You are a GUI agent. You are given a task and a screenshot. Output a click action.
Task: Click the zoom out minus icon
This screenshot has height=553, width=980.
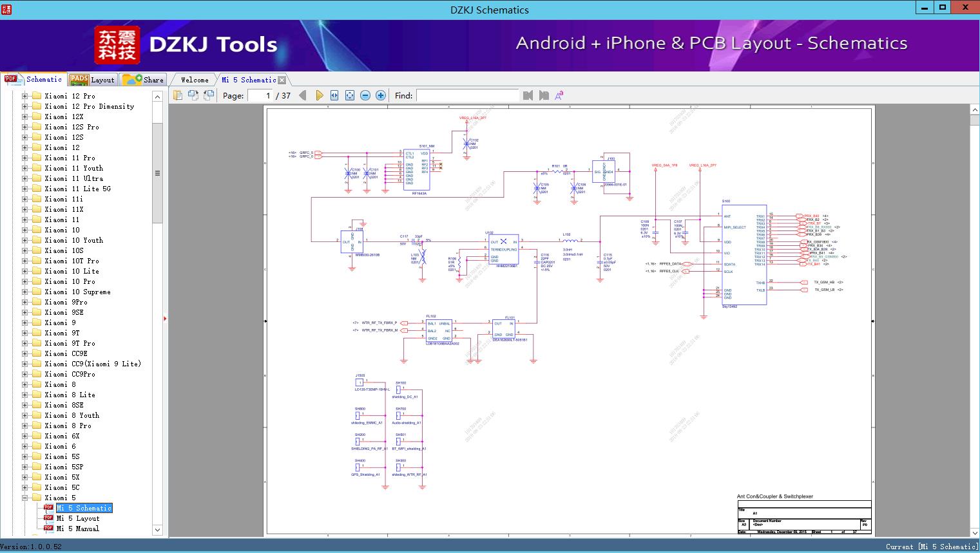pos(365,95)
